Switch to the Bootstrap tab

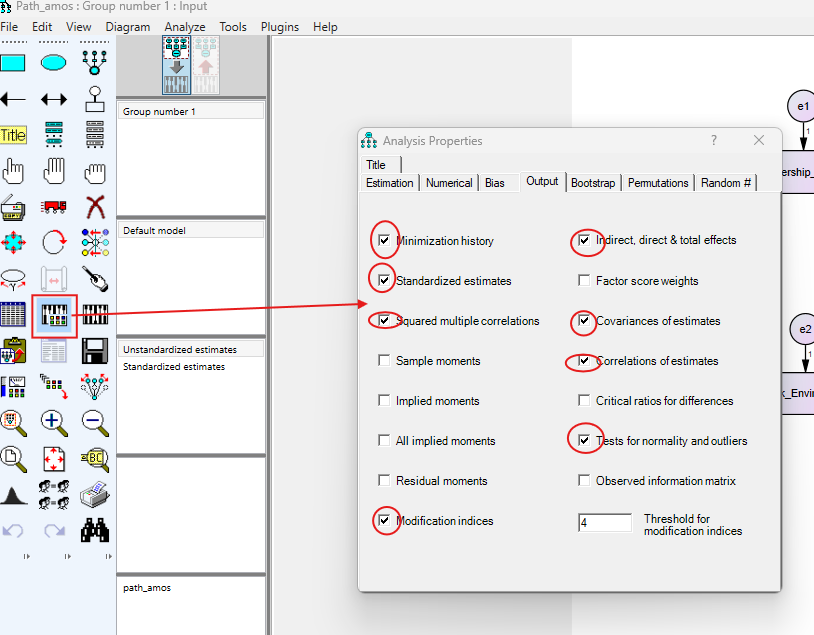[x=594, y=183]
